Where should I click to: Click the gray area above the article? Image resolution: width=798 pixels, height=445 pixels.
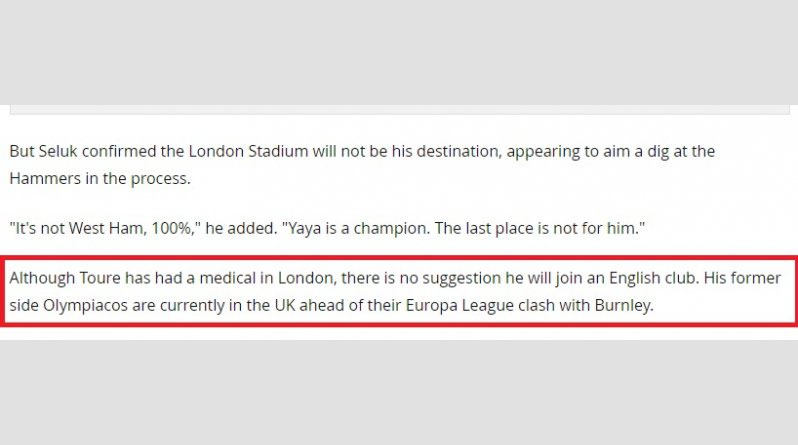(x=398, y=50)
